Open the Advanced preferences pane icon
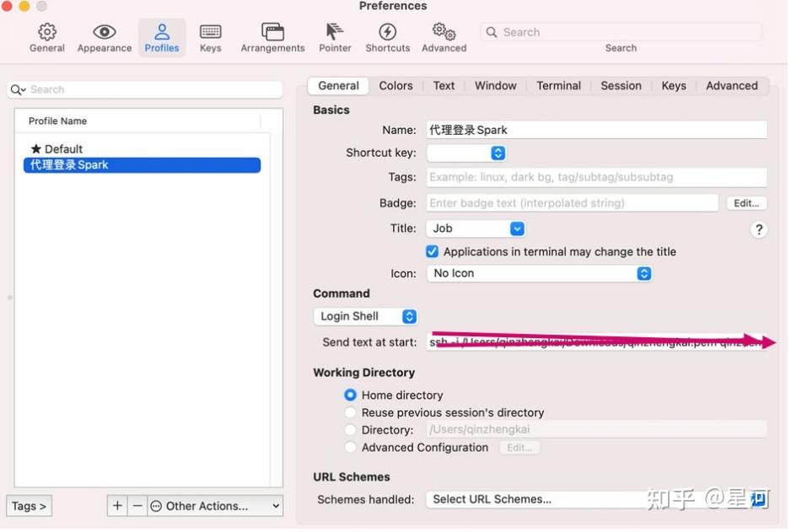 pos(443,37)
